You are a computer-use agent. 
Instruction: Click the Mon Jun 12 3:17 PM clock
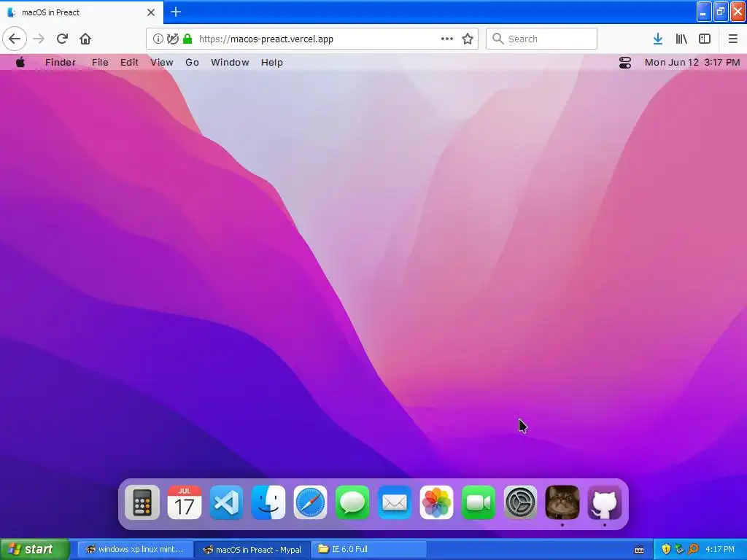(692, 63)
